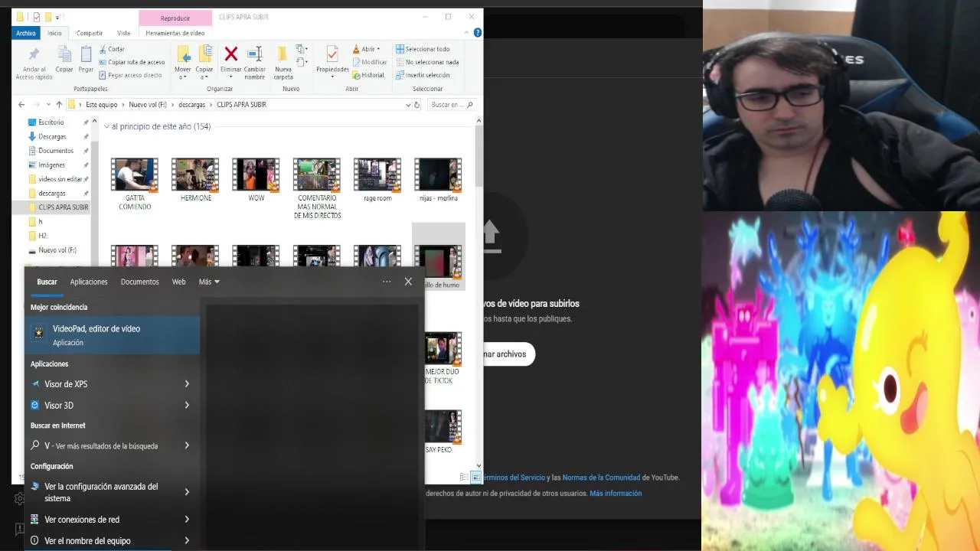Create a Nueva carpeta
980x551 pixels.
283,63
